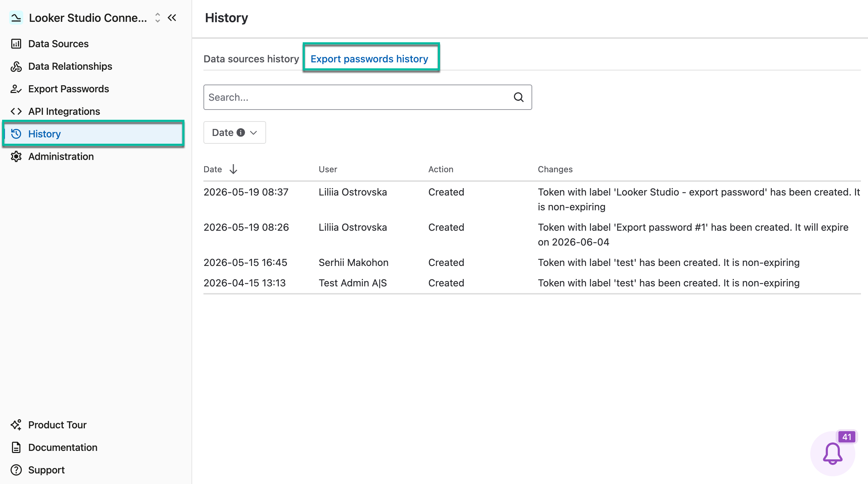Start the Product Tour
Screen dimensions: 868x484
[57, 425]
